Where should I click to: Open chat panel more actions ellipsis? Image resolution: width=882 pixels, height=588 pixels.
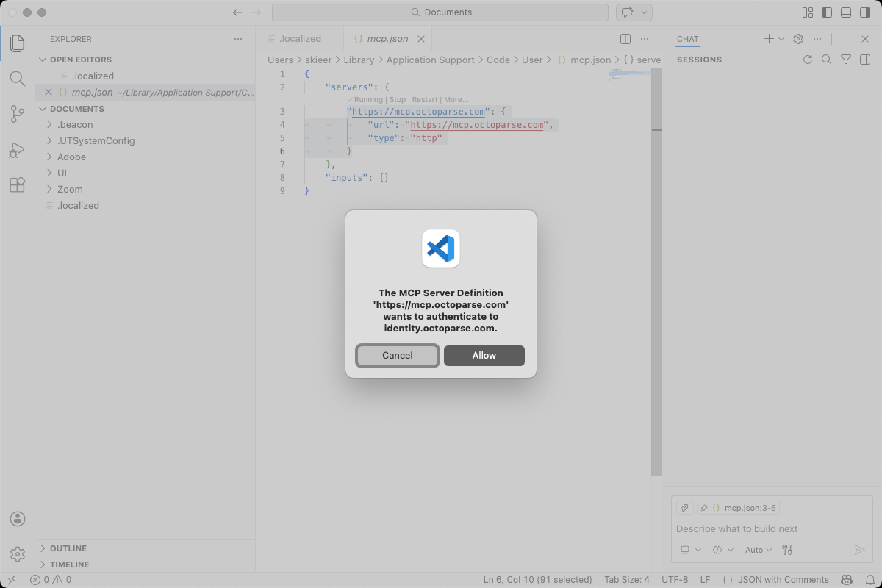click(817, 39)
